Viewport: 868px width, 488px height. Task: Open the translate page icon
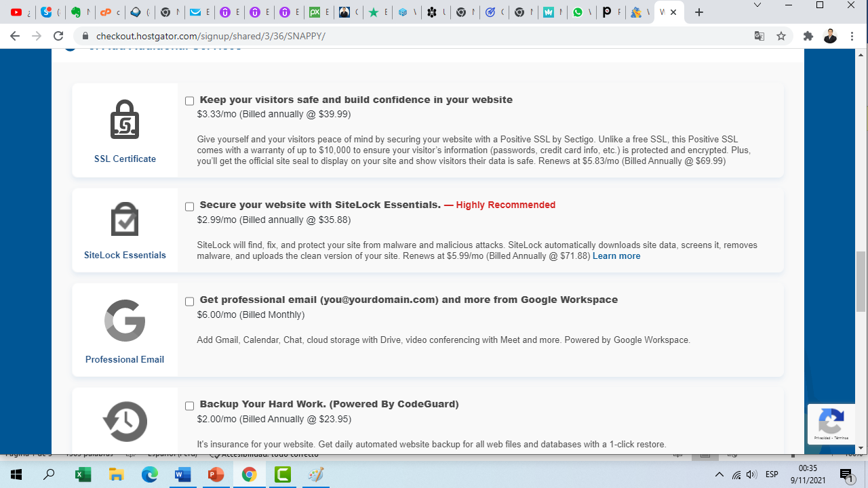759,36
